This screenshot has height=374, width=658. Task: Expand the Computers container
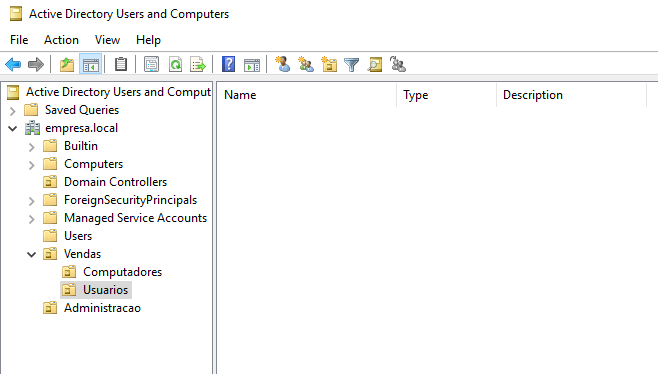click(x=31, y=165)
